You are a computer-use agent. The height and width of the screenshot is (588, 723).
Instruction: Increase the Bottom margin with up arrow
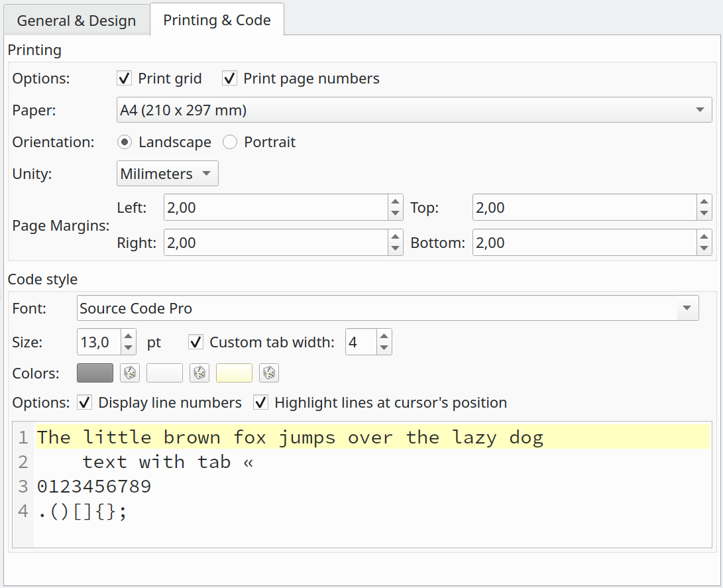pos(704,237)
